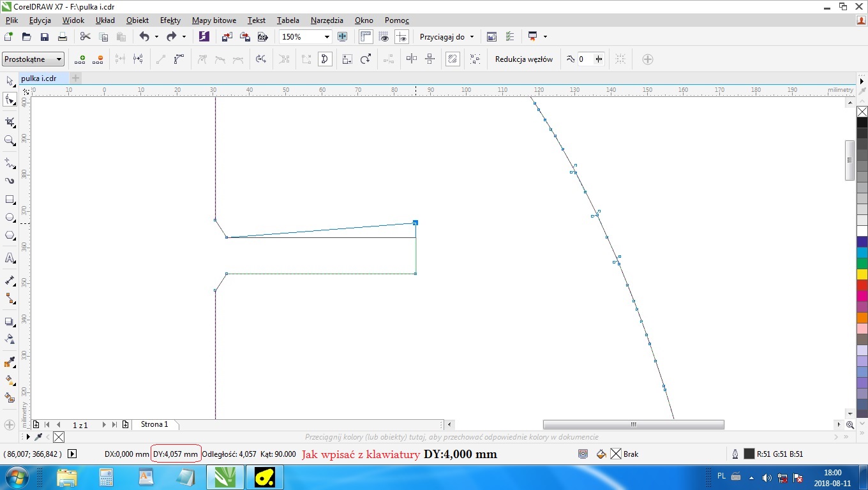
Task: Select the Zoom tool in toolbox
Action: (x=10, y=140)
